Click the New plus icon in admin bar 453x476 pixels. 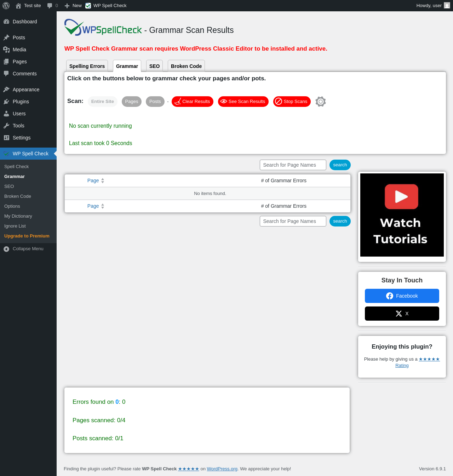pyautogui.click(x=67, y=6)
